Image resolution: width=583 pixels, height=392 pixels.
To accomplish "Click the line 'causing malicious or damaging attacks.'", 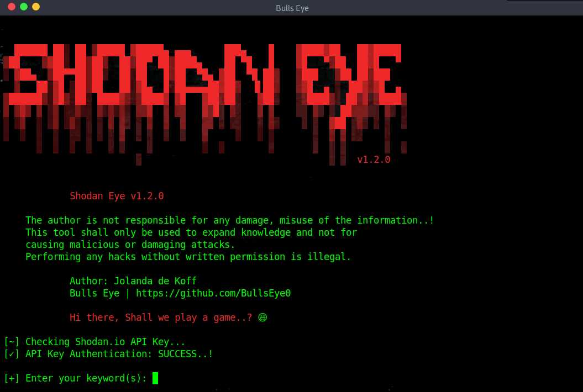I will coord(130,245).
